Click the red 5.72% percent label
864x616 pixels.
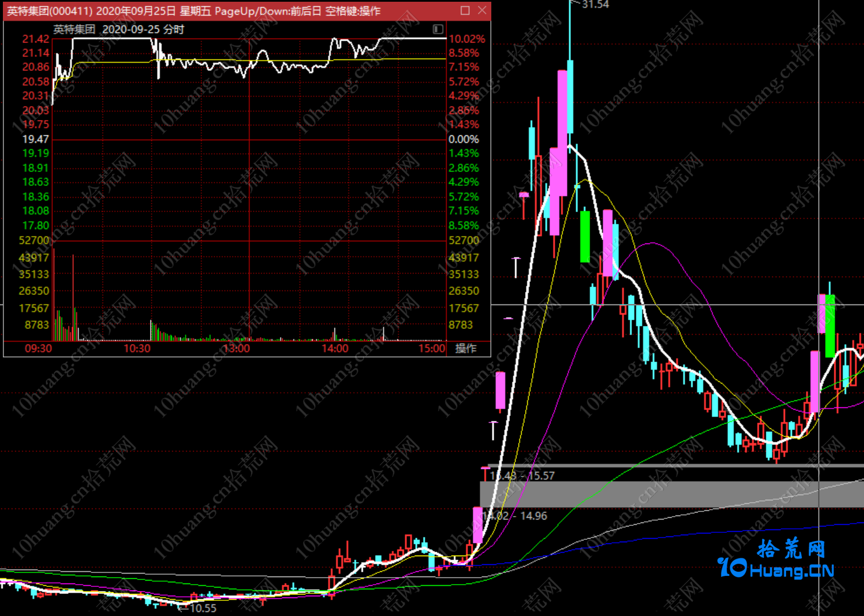click(463, 82)
